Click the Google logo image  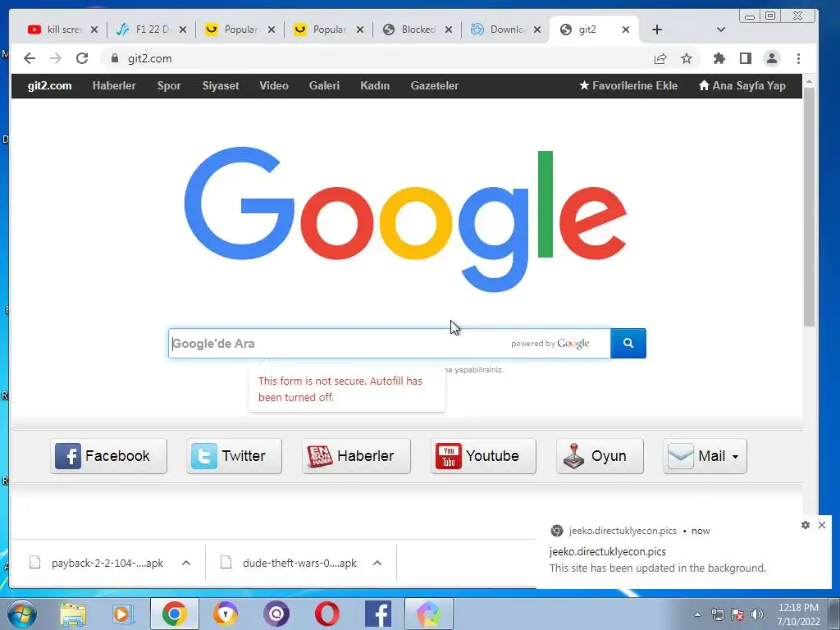pos(405,220)
